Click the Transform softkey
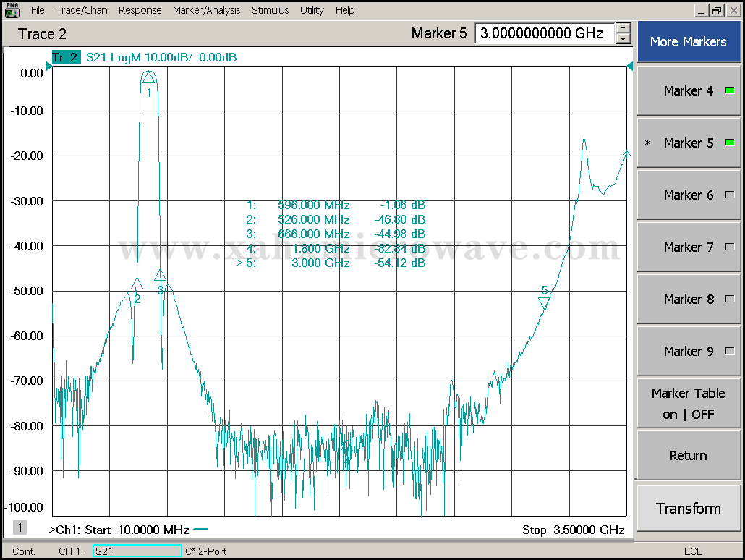 [688, 508]
